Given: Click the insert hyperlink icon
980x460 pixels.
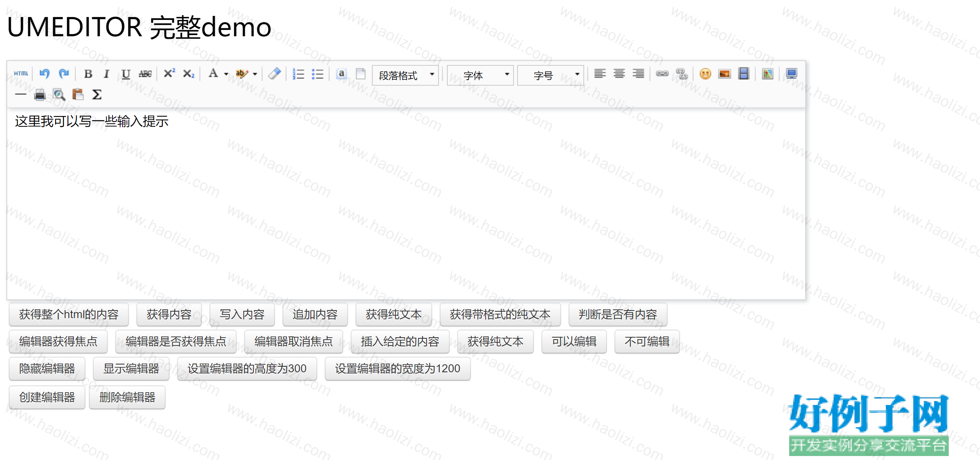Looking at the screenshot, I should pos(662,74).
